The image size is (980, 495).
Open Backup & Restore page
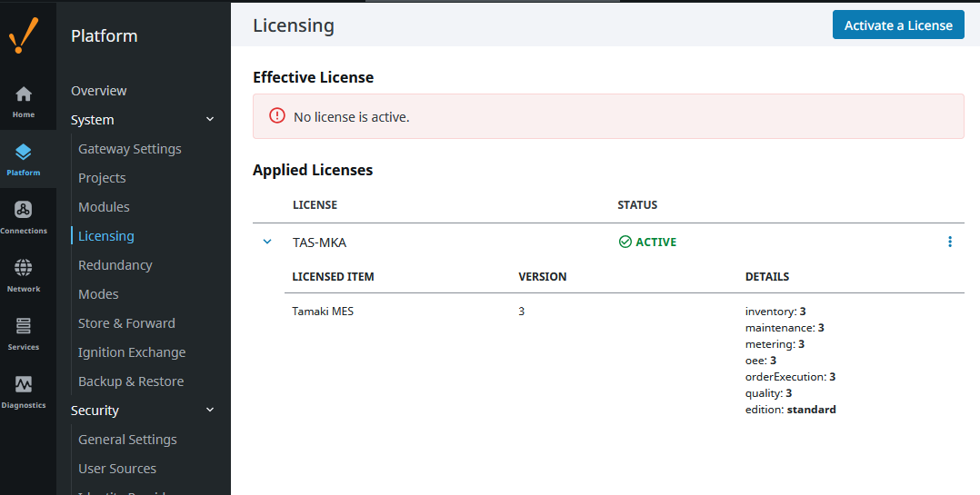[131, 381]
